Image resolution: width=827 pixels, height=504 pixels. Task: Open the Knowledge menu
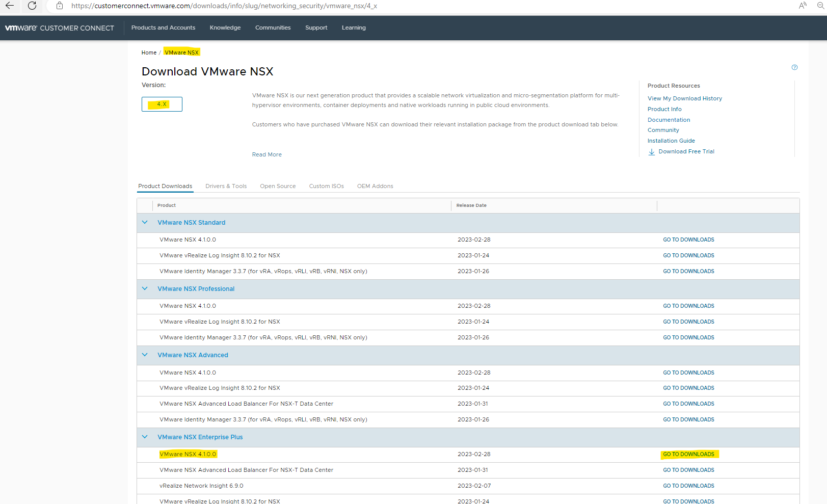pyautogui.click(x=225, y=28)
